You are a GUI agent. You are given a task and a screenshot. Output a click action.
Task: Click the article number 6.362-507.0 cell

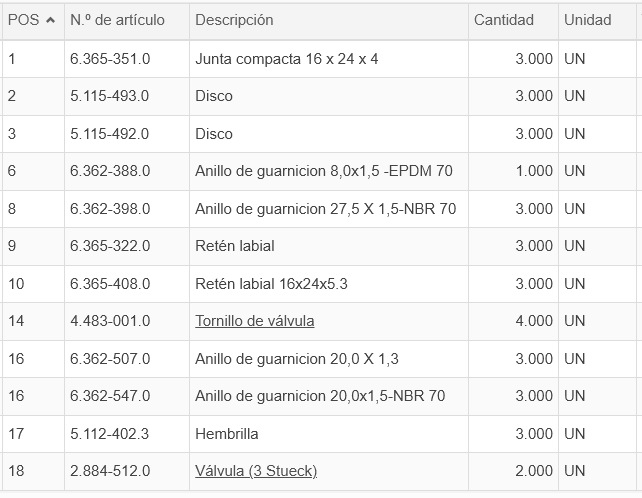[x=110, y=359]
